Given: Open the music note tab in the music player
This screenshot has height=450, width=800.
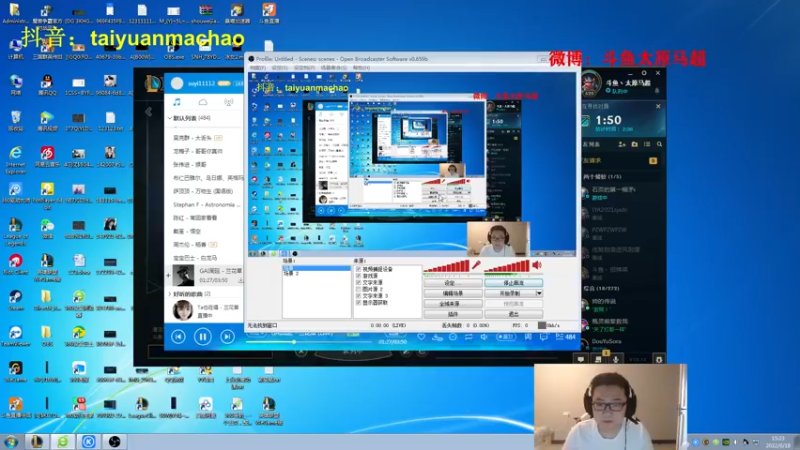Looking at the screenshot, I should click(177, 102).
